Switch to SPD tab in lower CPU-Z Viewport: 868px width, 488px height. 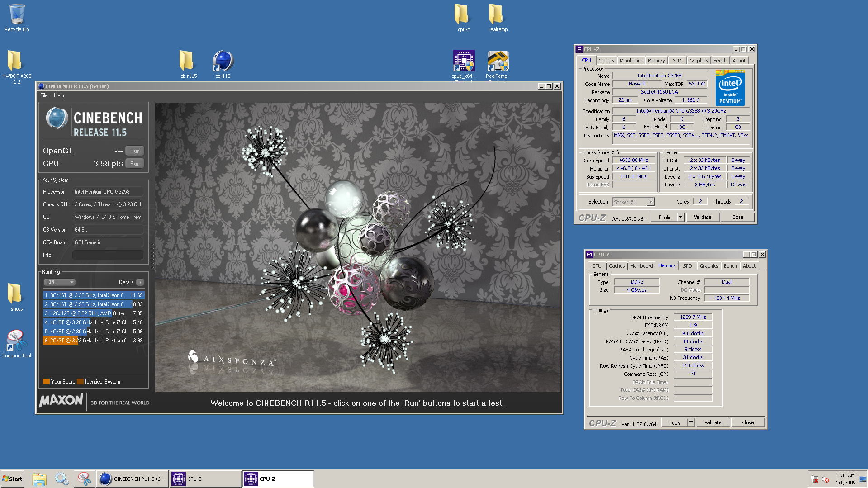click(687, 266)
